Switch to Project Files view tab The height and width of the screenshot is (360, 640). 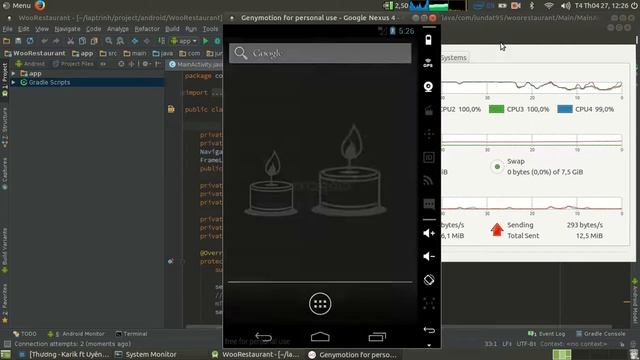73,64
